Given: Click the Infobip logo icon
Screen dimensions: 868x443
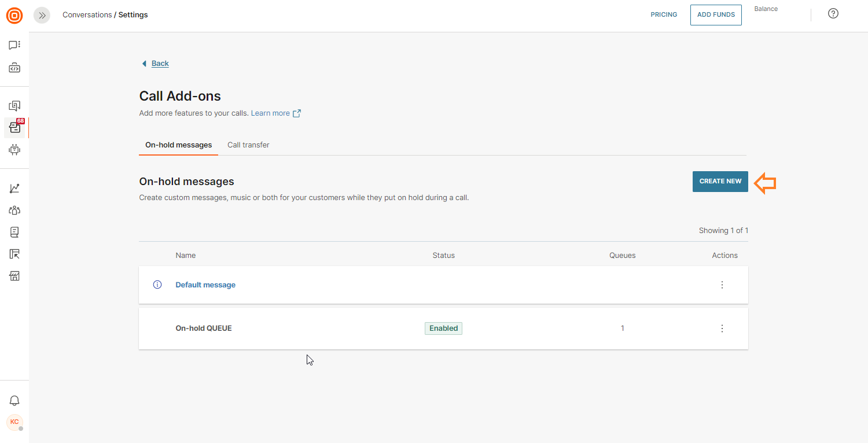Looking at the screenshot, I should tap(14, 16).
